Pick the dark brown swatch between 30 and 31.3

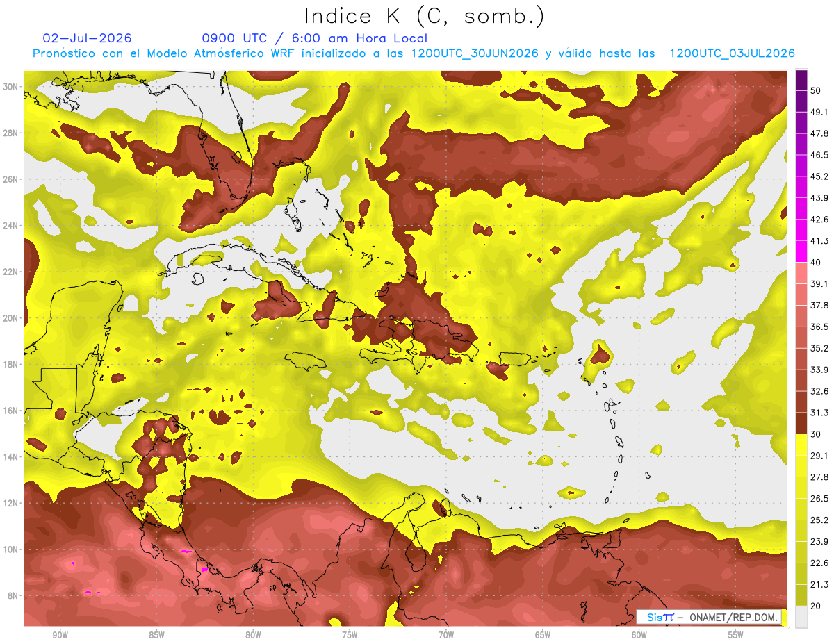[x=801, y=423]
